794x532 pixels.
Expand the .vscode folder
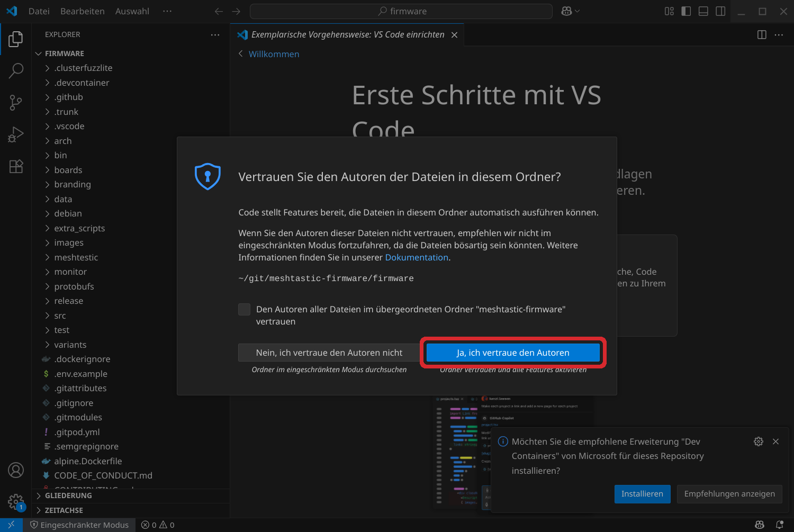pyautogui.click(x=69, y=126)
